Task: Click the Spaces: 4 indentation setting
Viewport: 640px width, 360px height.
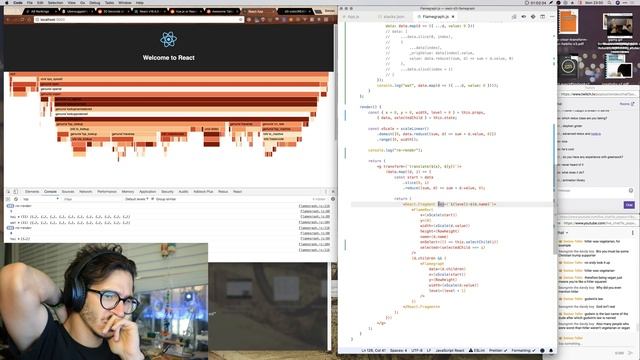Action: coord(398,351)
